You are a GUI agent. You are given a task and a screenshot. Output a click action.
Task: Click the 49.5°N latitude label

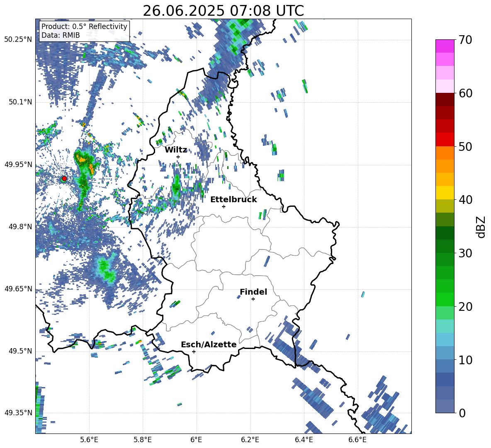click(20, 351)
